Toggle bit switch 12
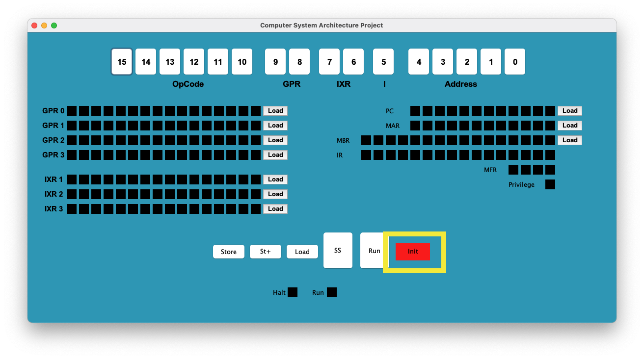Image resolution: width=644 pixels, height=359 pixels. click(x=194, y=62)
